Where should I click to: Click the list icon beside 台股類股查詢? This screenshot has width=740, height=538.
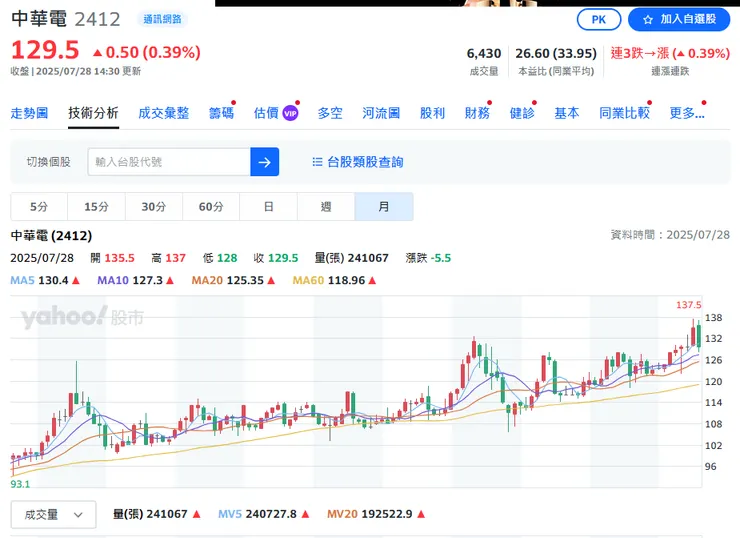pos(317,162)
